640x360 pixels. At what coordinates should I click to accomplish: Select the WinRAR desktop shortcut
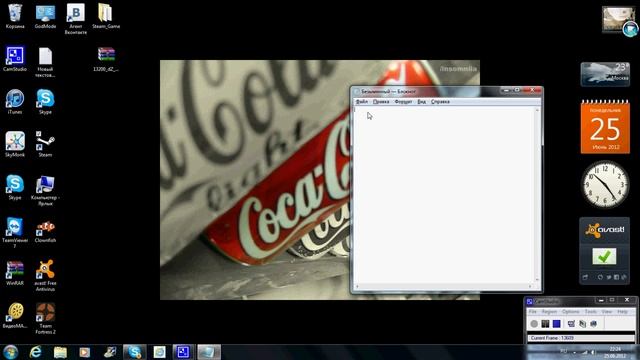point(15,273)
